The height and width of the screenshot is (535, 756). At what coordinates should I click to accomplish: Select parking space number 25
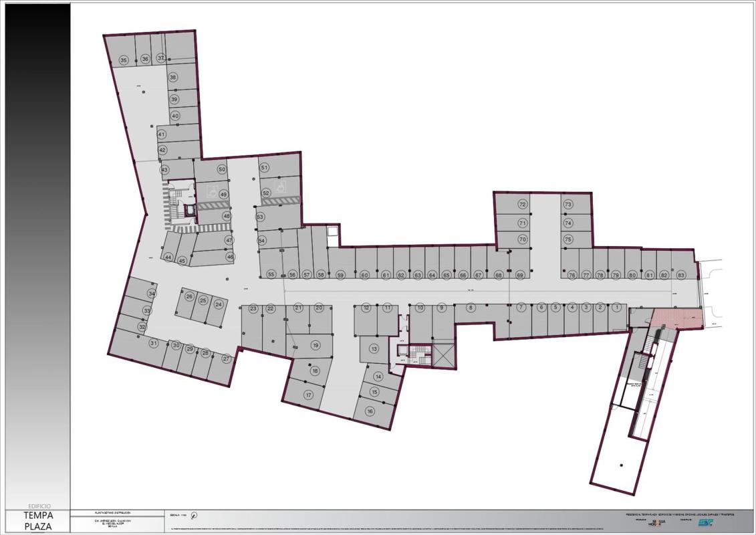[203, 301]
